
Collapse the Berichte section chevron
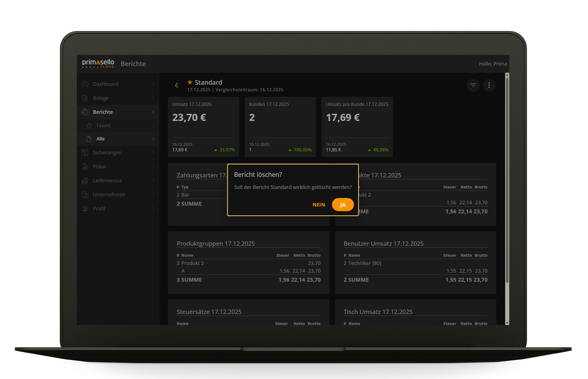(x=153, y=112)
